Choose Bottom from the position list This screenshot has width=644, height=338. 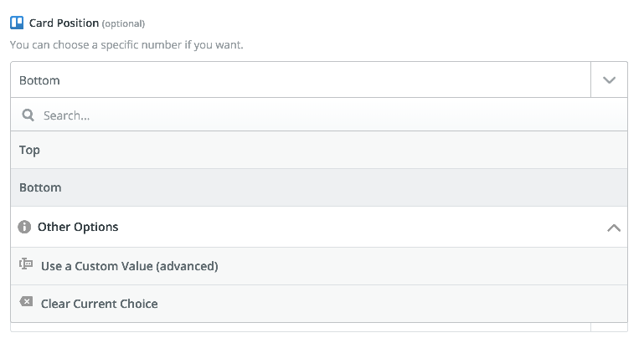coord(319,187)
